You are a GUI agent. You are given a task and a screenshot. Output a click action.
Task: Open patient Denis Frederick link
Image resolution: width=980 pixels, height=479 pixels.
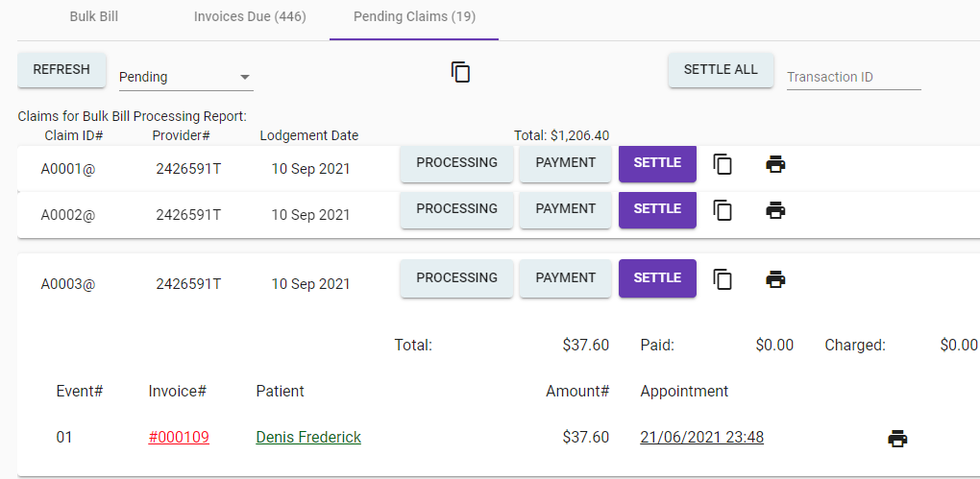308,438
